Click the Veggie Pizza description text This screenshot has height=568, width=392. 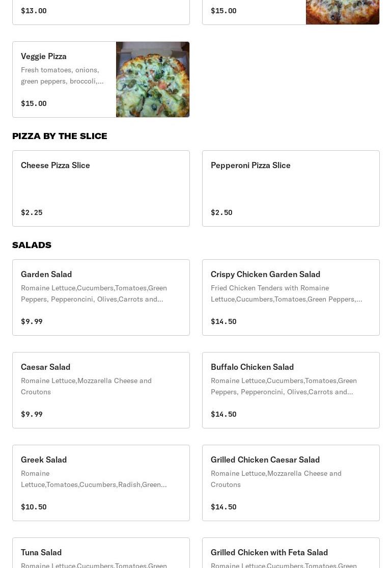pos(62,75)
